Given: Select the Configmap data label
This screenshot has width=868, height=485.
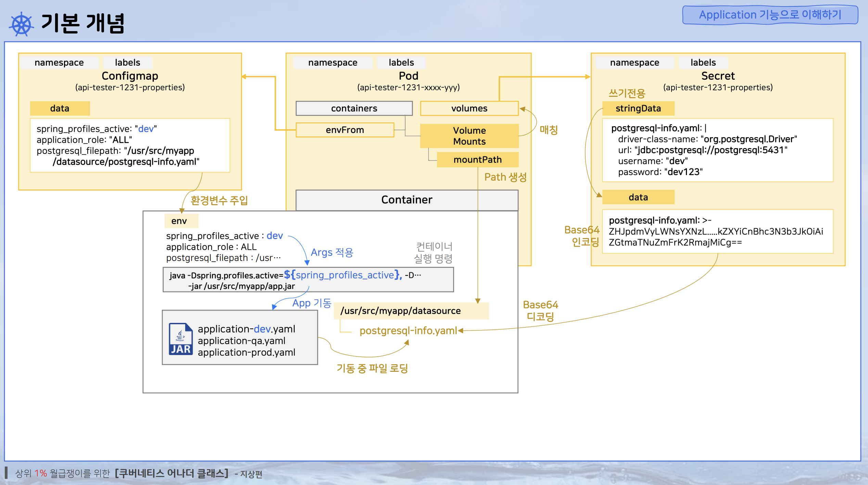Looking at the screenshot, I should pyautogui.click(x=60, y=108).
